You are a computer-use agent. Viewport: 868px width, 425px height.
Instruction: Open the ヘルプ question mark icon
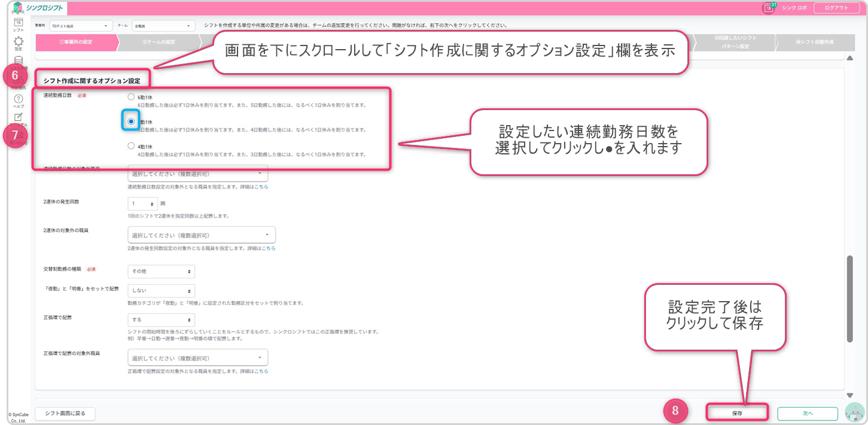(19, 99)
